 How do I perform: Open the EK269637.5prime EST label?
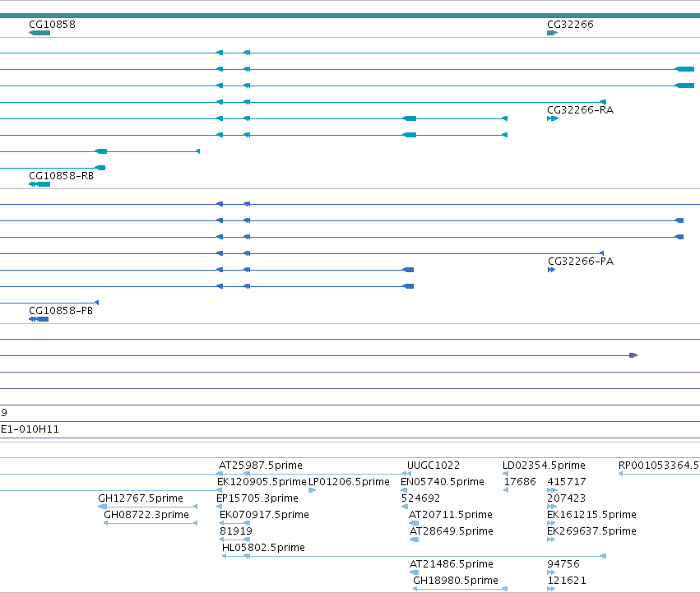pos(591,531)
